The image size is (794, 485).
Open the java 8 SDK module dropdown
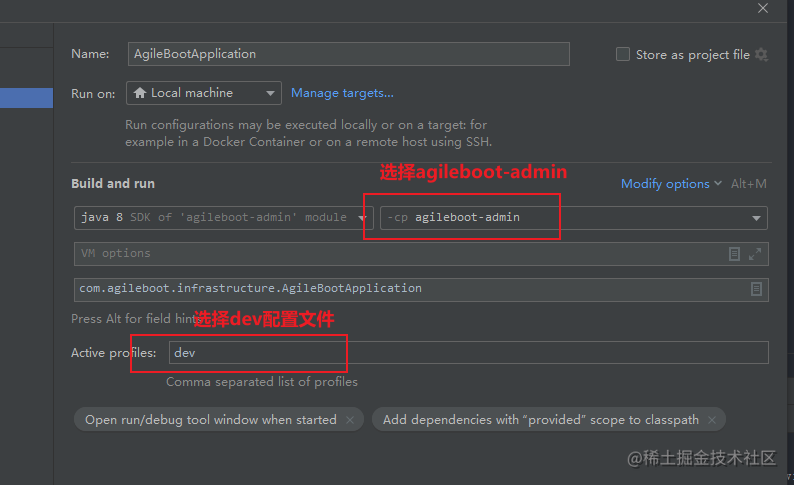pos(223,218)
